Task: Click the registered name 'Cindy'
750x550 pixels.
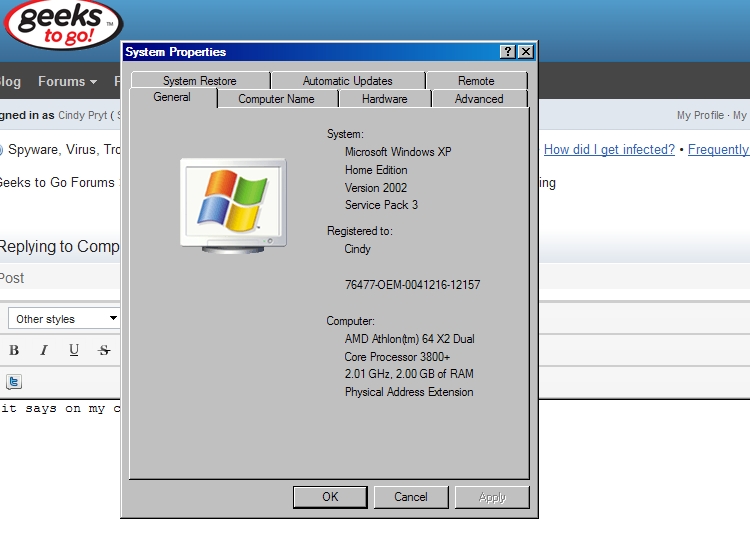Action: tap(357, 249)
